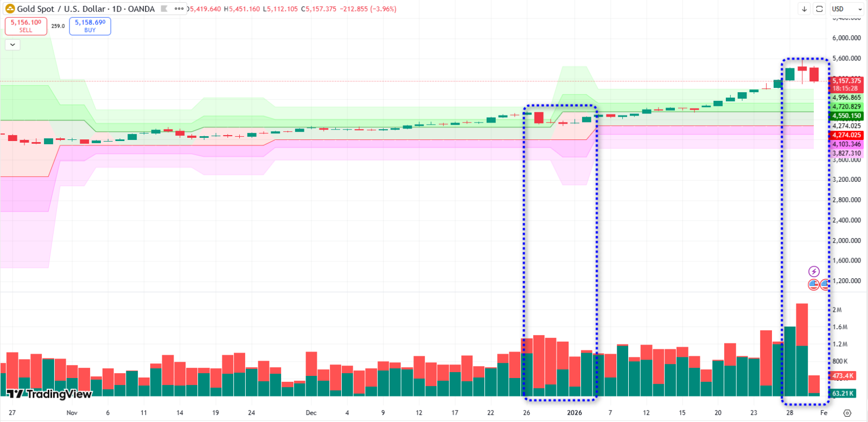Expand the collapsed indicator legend chevron
This screenshot has height=422, width=868.
coord(12,44)
